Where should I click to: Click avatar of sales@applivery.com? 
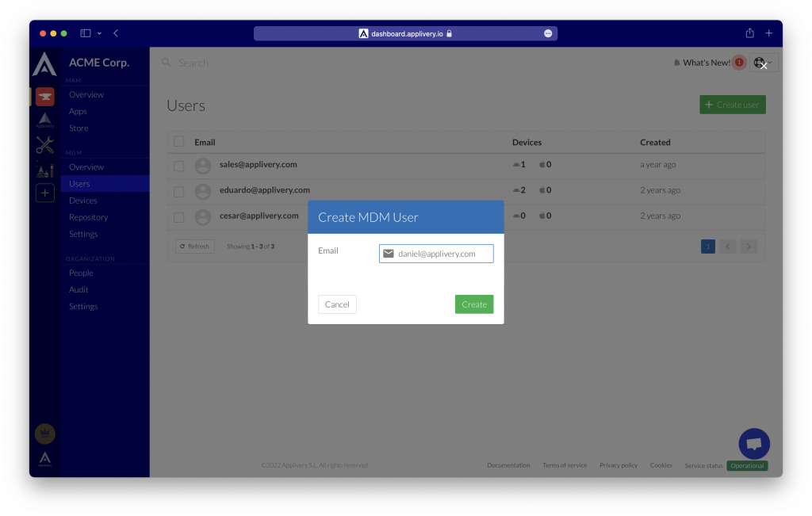coord(203,166)
